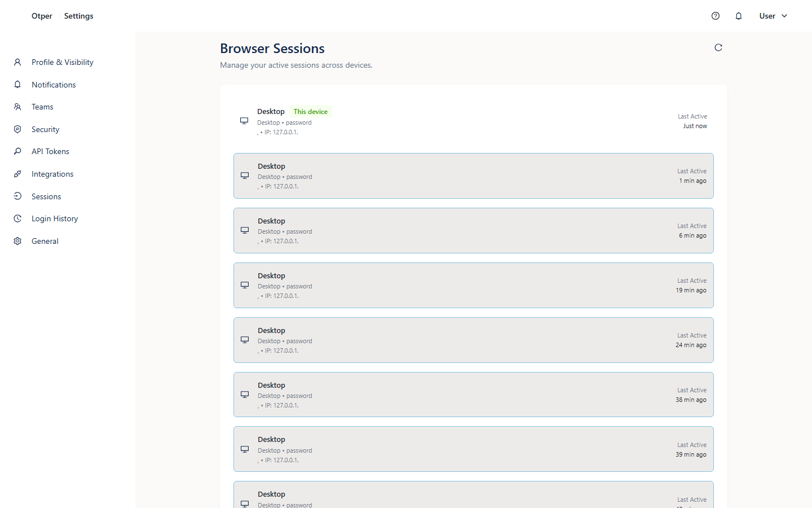Click the API Tokens key icon
812x508 pixels.
17,151
